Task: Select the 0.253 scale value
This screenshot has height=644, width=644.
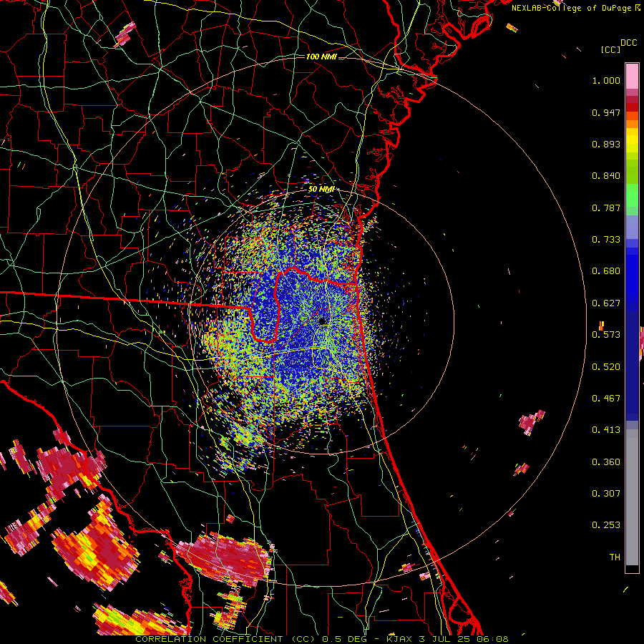Action: (x=606, y=525)
